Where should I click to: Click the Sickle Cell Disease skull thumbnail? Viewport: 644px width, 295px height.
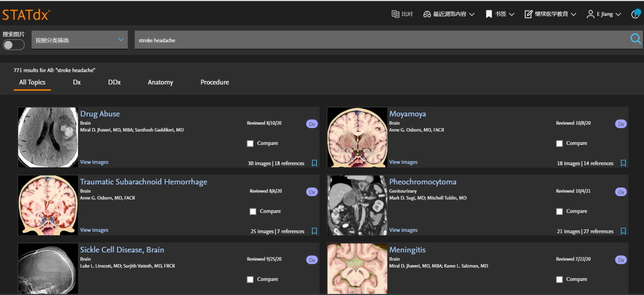click(48, 268)
